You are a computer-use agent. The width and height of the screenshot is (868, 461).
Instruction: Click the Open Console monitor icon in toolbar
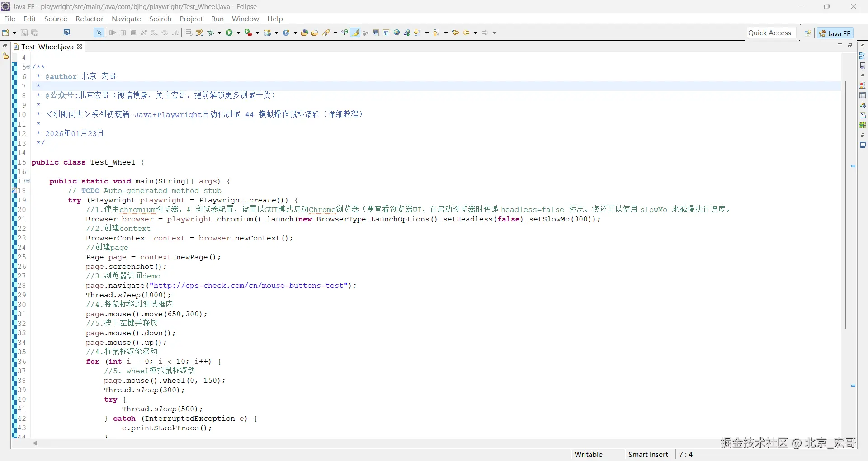click(67, 33)
